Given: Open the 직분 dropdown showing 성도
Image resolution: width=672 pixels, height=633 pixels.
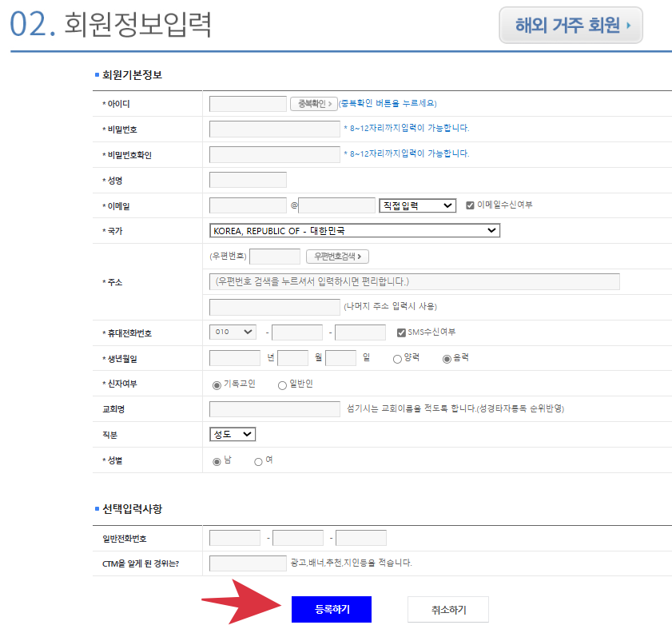Looking at the screenshot, I should click(233, 434).
